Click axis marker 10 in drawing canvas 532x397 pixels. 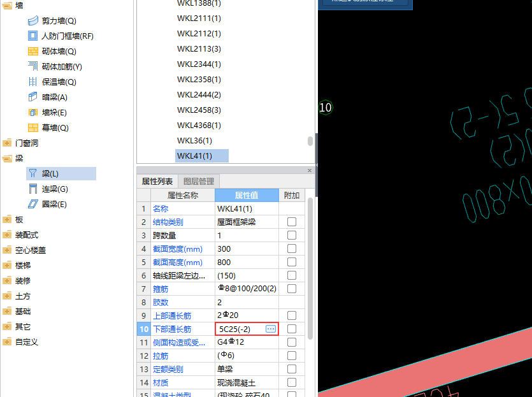[x=326, y=108]
